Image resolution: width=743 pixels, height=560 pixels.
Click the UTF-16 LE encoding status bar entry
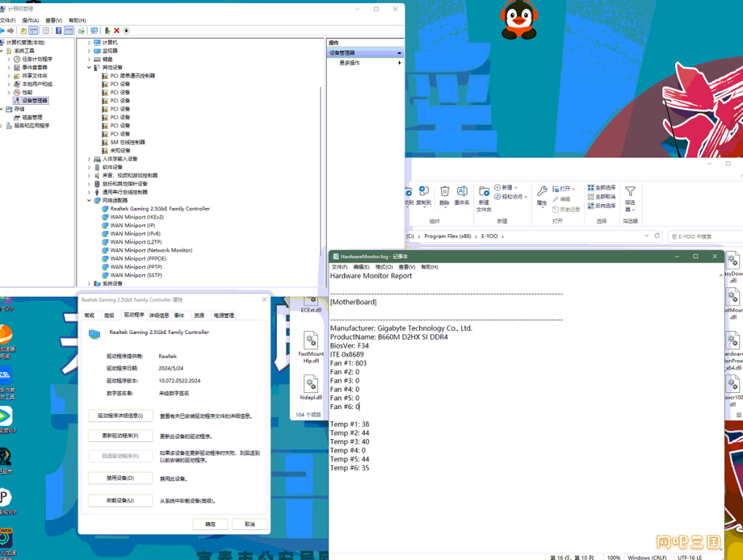pos(690,558)
